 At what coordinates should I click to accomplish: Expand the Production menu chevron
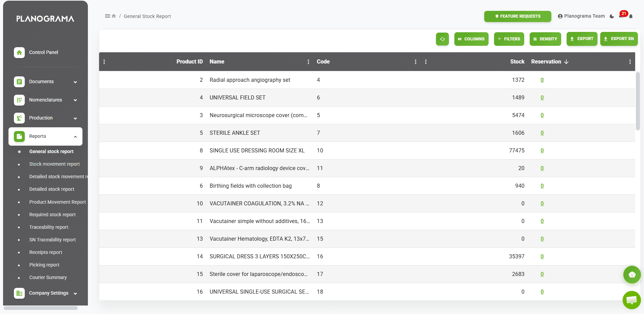[75, 118]
